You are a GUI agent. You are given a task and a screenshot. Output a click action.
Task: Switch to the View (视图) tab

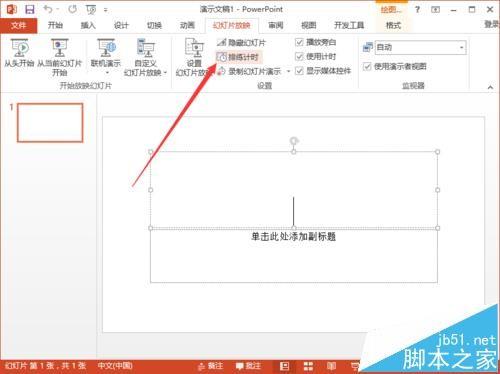click(309, 25)
